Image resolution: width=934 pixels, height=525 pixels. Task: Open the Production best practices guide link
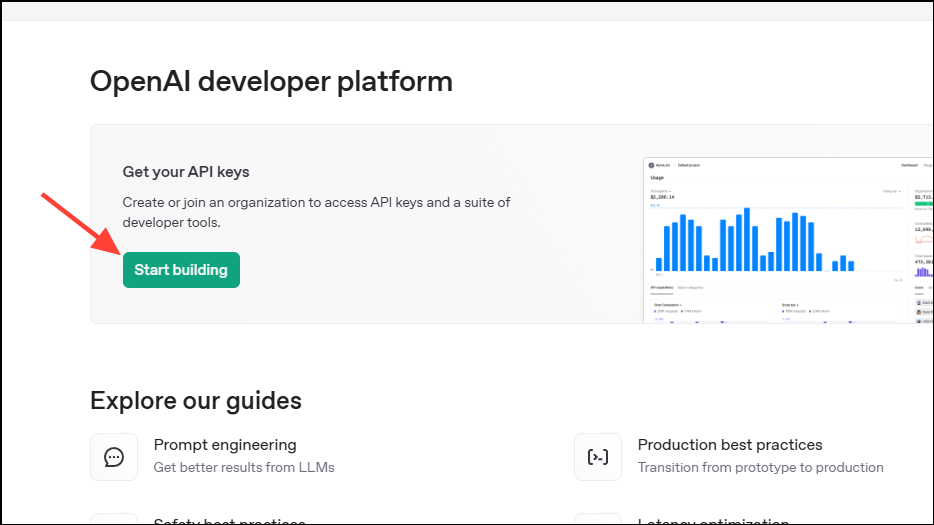pos(730,445)
